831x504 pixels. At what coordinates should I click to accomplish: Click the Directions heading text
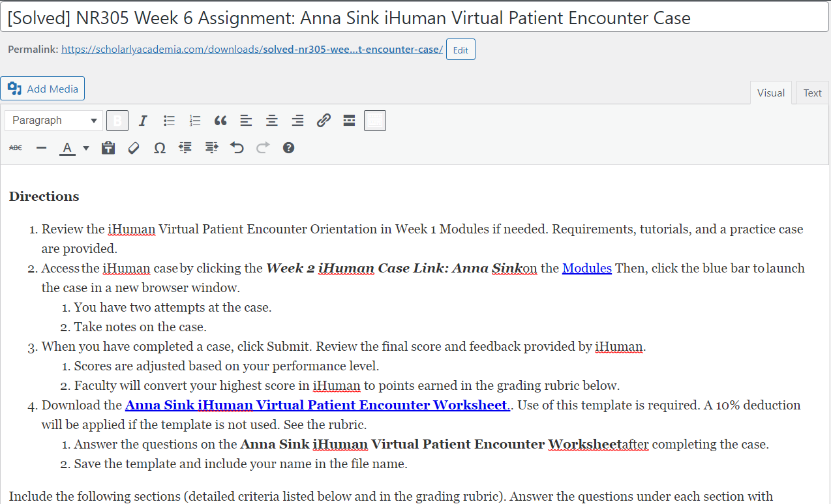click(44, 196)
